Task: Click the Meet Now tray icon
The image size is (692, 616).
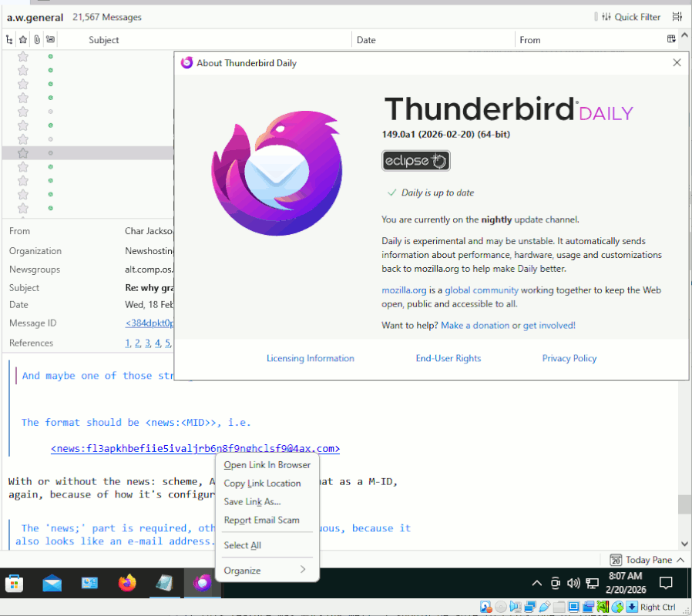Action: [555, 584]
